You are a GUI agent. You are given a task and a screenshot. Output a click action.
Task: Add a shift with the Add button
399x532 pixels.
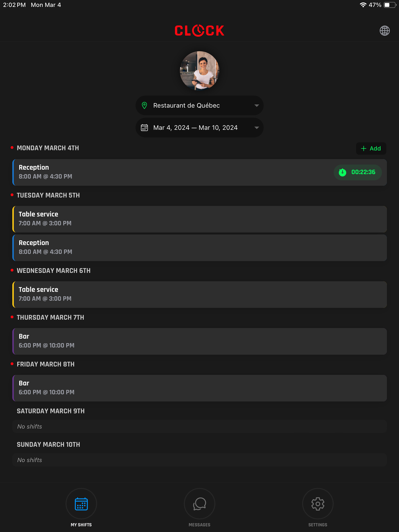[x=371, y=148]
